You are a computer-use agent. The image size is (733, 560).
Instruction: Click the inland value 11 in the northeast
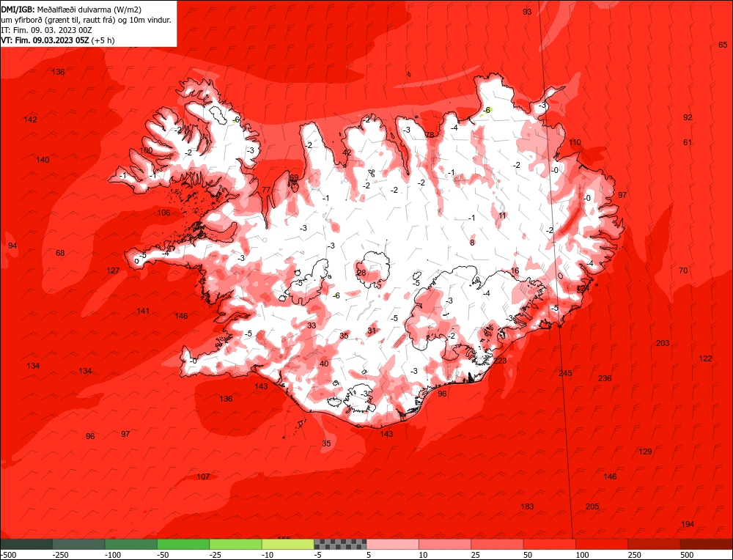pyautogui.click(x=503, y=215)
